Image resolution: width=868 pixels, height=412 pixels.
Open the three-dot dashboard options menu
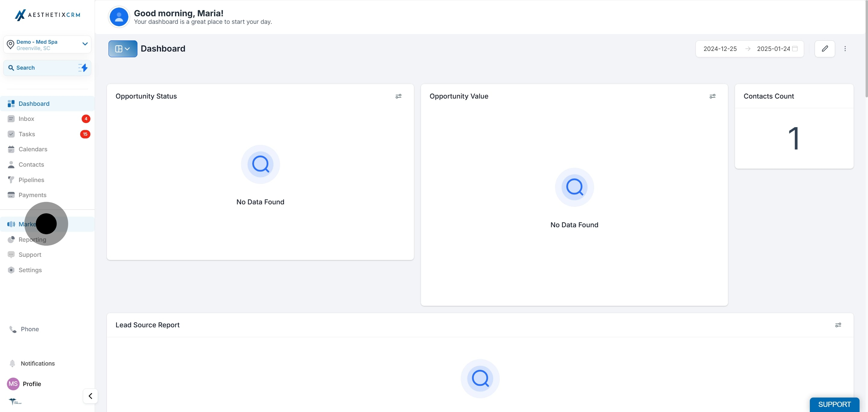(x=845, y=49)
